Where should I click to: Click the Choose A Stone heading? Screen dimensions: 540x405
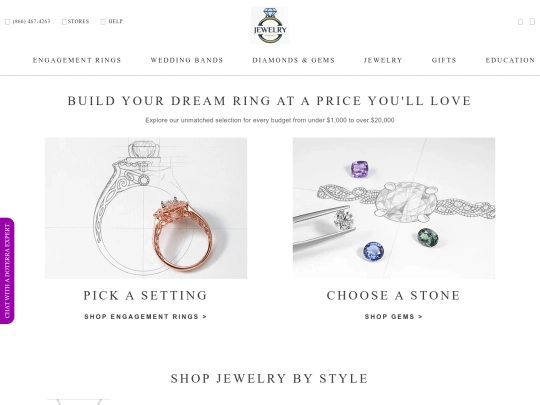tap(394, 295)
